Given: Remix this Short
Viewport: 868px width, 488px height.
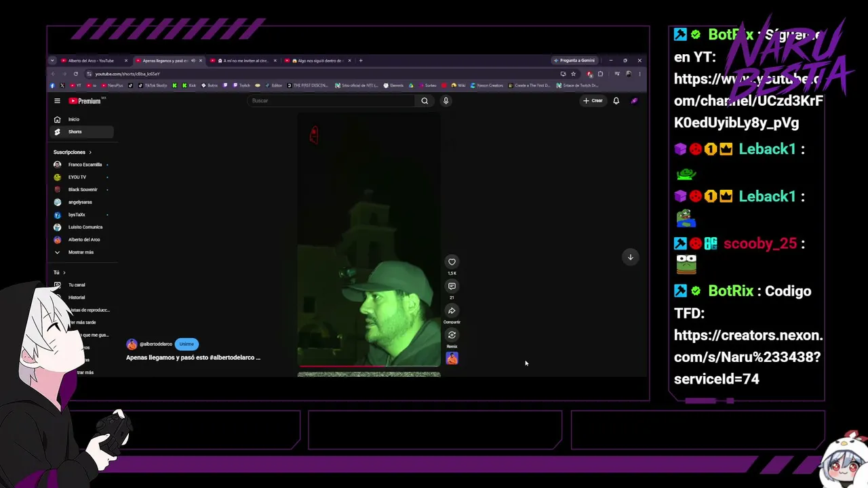Looking at the screenshot, I should (x=452, y=335).
